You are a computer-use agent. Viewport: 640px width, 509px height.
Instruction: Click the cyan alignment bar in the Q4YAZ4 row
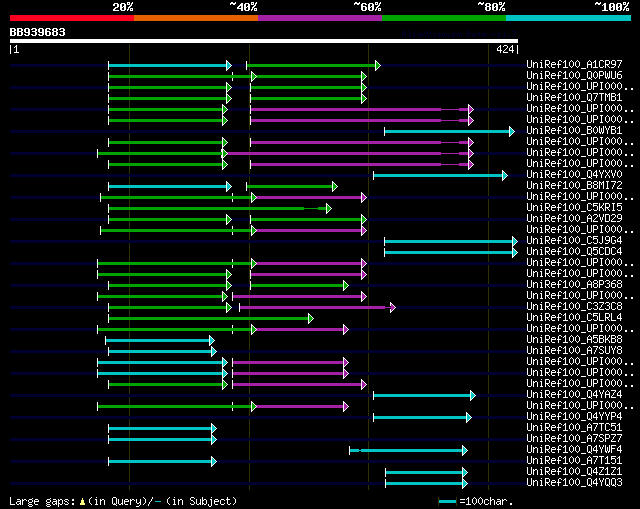[x=424, y=396]
